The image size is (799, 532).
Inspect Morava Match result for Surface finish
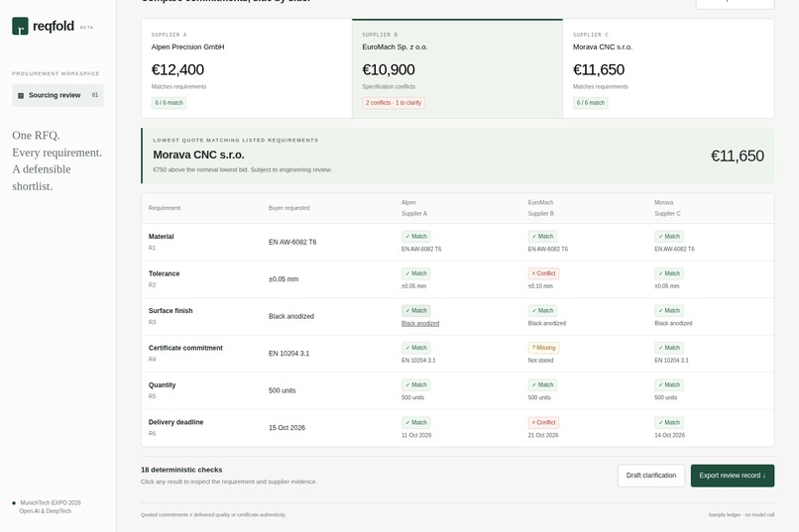tap(669, 310)
